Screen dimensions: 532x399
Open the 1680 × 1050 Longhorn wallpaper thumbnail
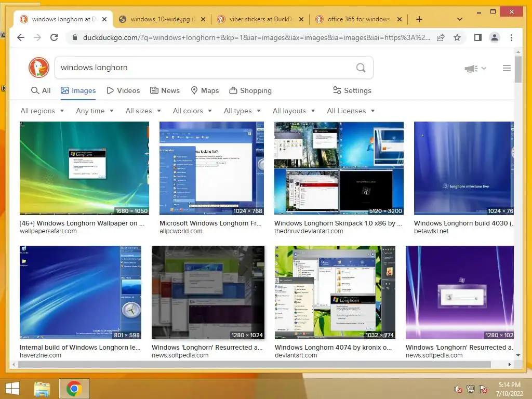click(84, 168)
